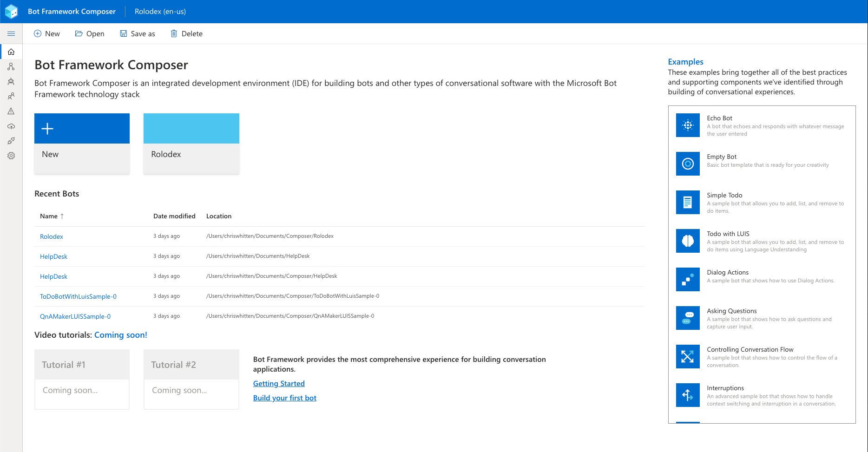Click the Delete toolbar button
Screen dimensions: 868x452
(x=187, y=33)
